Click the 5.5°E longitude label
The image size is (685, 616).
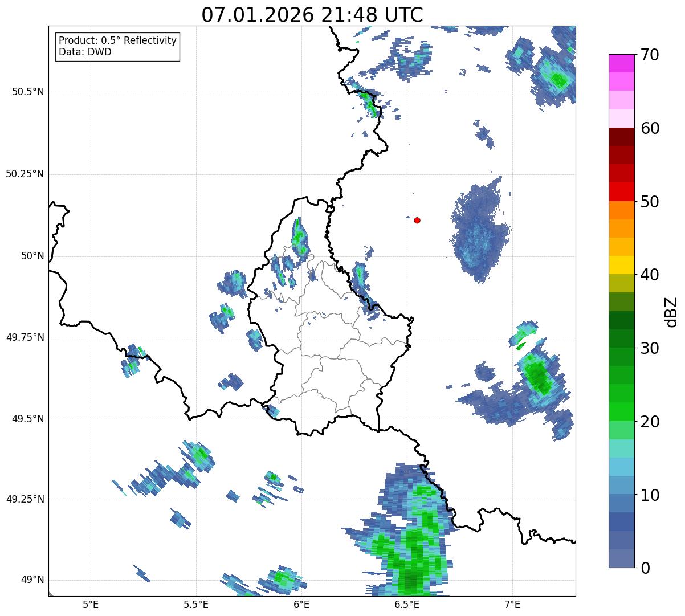196,604
